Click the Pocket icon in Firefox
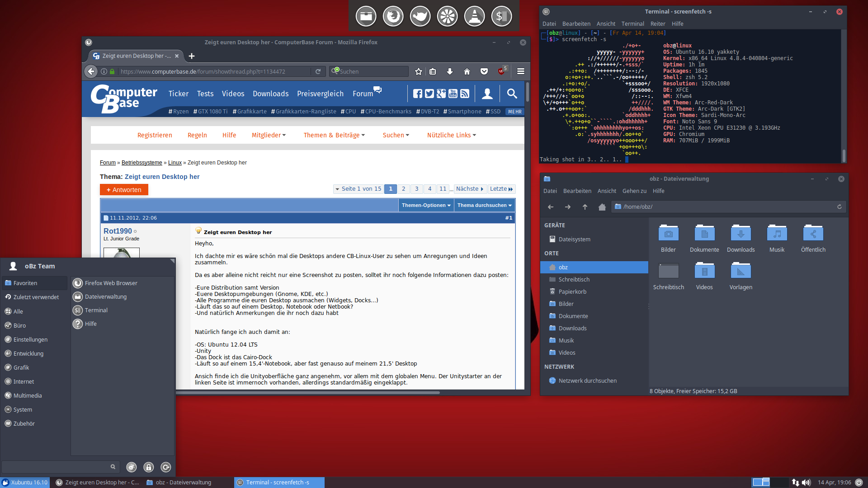The height and width of the screenshot is (488, 868). pyautogui.click(x=484, y=71)
